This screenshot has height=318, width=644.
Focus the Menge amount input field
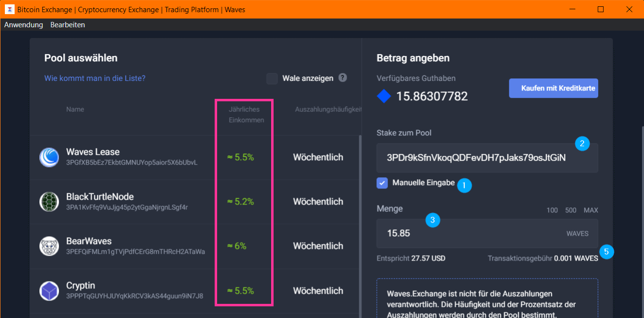(x=487, y=233)
